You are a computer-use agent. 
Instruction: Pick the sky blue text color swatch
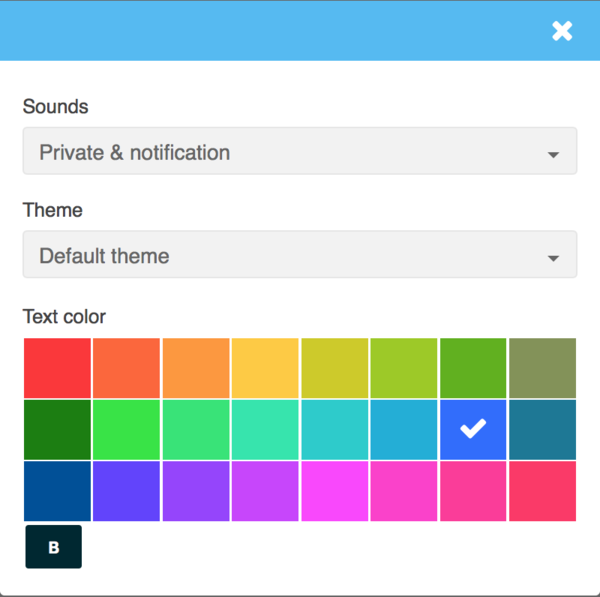click(x=404, y=430)
